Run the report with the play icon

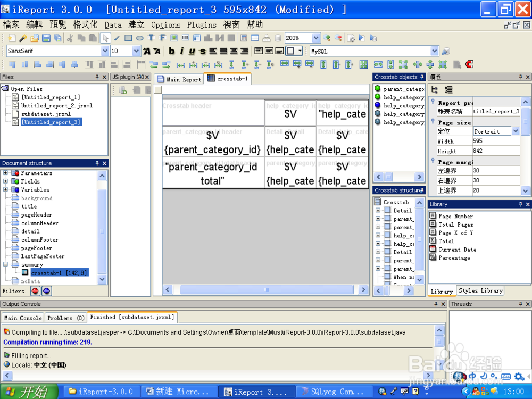(x=362, y=38)
